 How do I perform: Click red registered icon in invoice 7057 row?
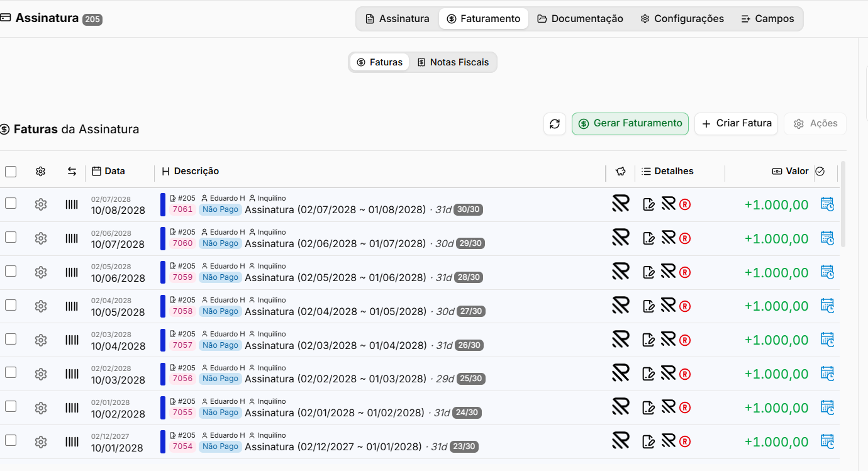(685, 340)
